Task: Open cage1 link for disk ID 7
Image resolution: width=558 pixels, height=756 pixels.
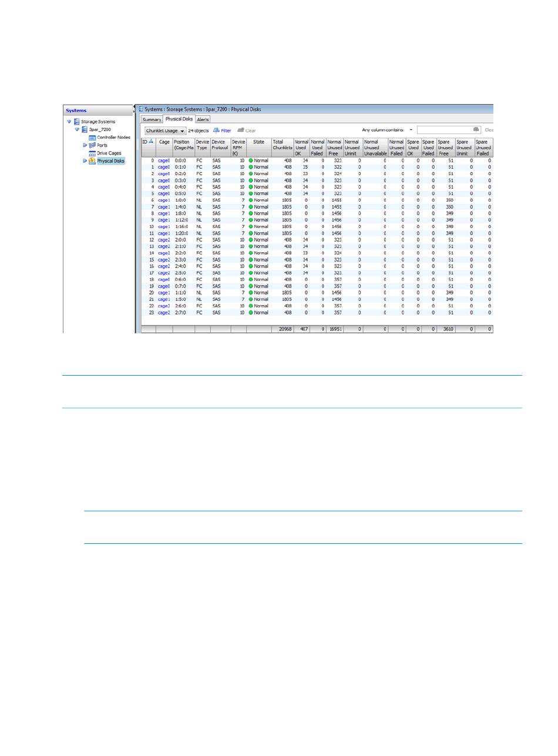Action: click(x=163, y=207)
